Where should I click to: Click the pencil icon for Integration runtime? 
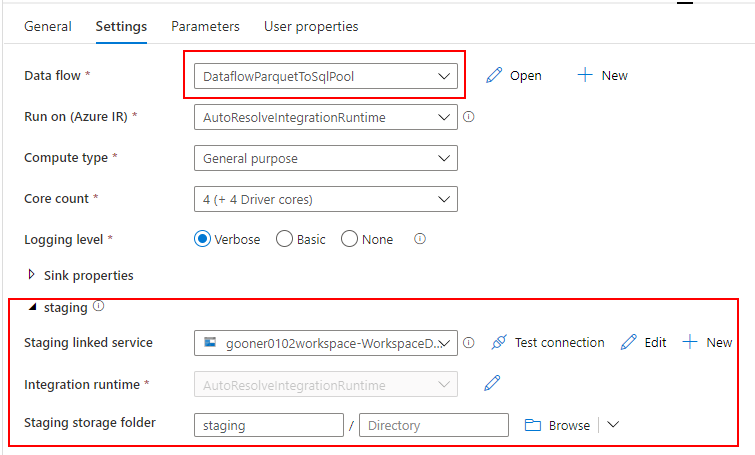click(492, 383)
